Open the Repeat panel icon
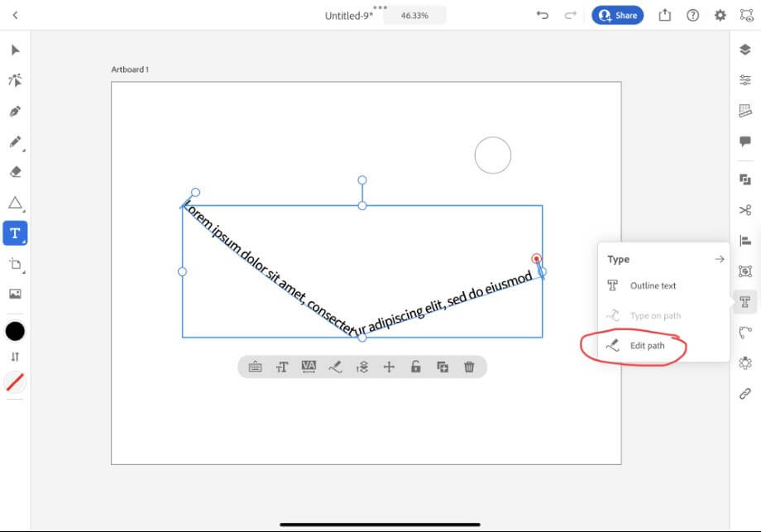 pyautogui.click(x=745, y=363)
